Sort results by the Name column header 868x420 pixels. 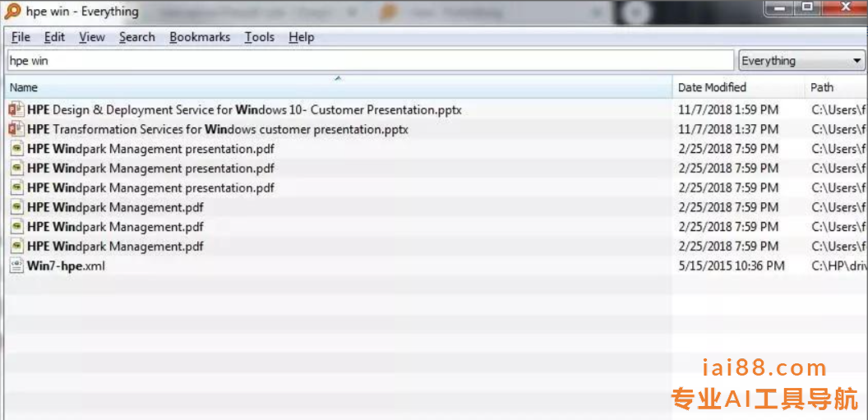coord(338,87)
